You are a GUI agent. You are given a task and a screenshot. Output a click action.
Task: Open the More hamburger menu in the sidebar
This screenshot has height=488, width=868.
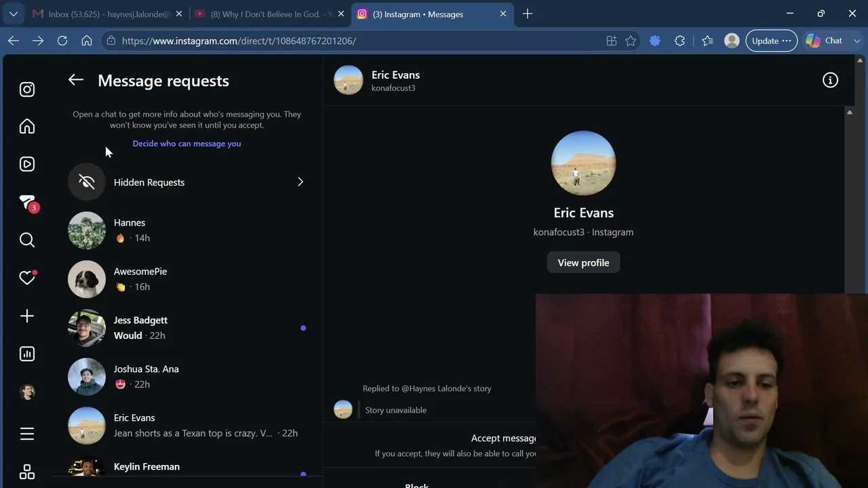(27, 434)
